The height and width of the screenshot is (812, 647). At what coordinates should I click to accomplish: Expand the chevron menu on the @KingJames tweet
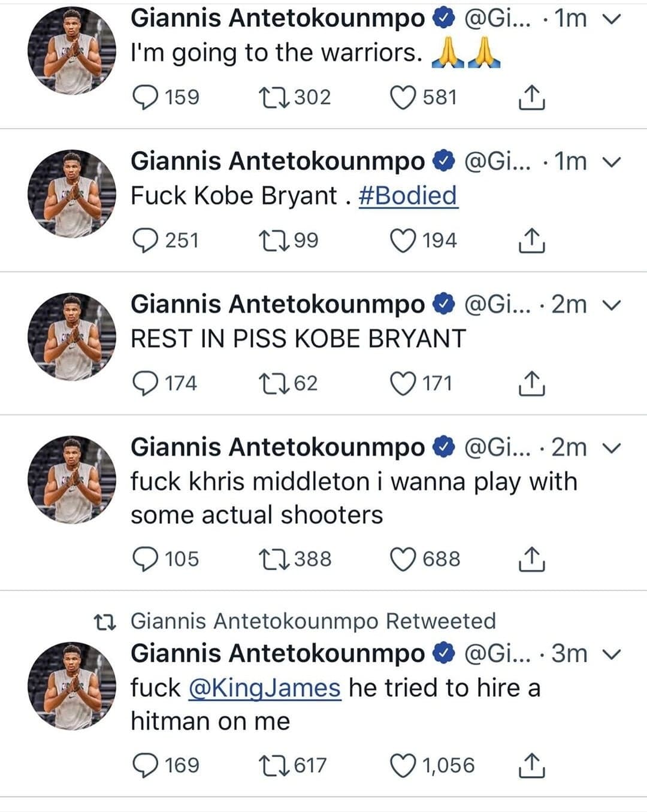click(x=611, y=654)
